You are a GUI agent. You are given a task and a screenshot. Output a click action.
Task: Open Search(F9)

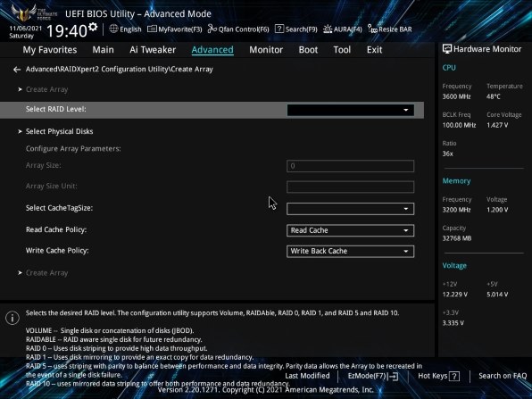295,29
